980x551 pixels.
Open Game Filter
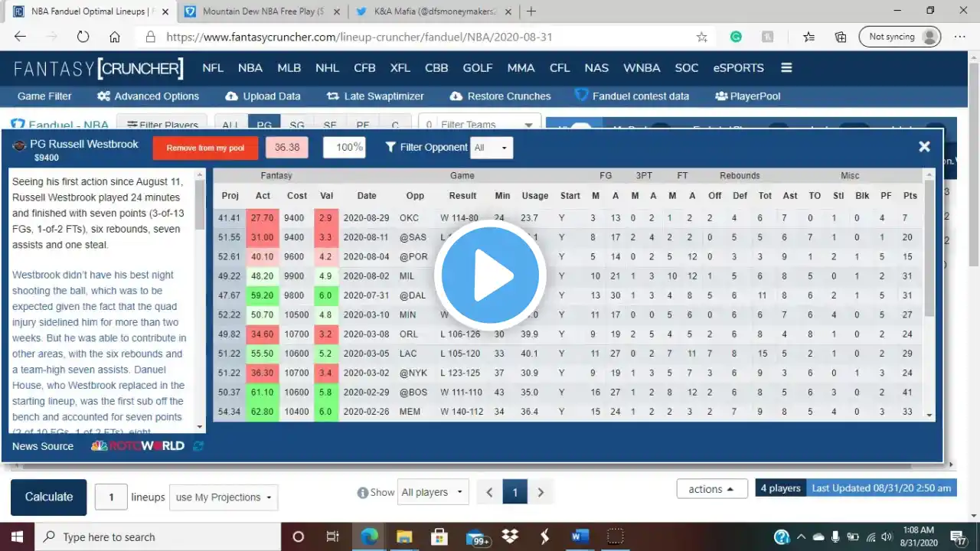pyautogui.click(x=44, y=96)
